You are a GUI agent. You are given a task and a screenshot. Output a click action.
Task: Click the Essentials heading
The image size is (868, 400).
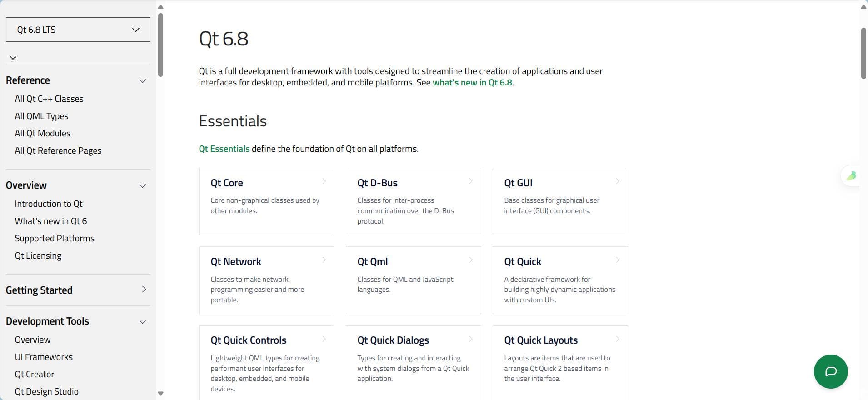[x=233, y=121]
